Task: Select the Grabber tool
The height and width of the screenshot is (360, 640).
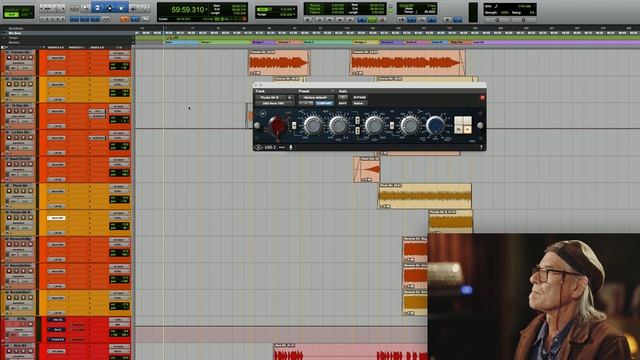Action: (121, 8)
